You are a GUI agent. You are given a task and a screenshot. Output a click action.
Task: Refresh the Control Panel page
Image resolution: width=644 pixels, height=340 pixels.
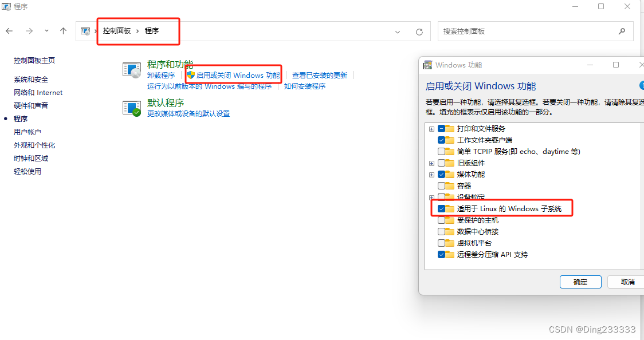coord(419,31)
